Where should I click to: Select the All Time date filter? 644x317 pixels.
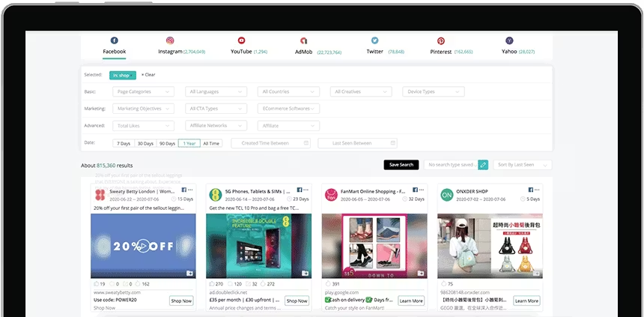[x=211, y=143]
